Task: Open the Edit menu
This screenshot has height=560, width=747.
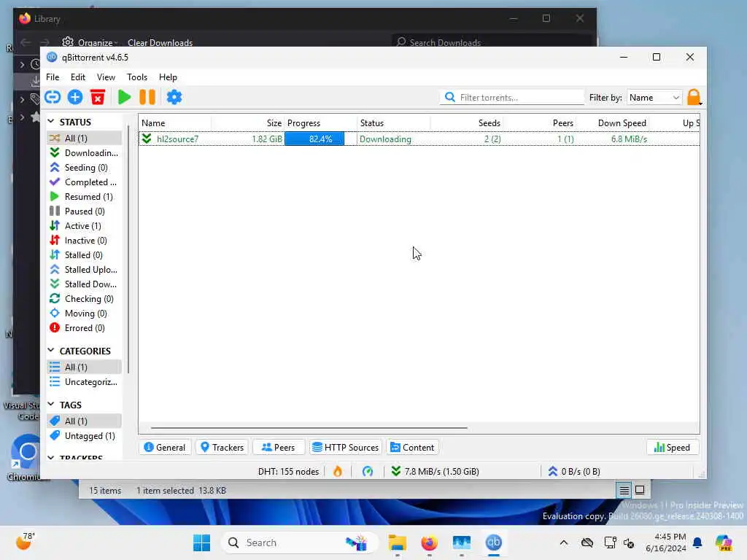Action: tap(77, 77)
